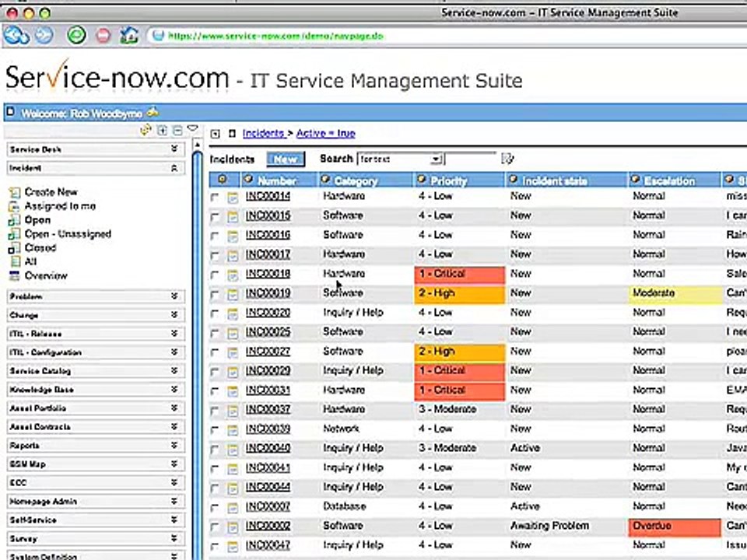
Task: Open the Assigned to me module
Action: (x=61, y=206)
